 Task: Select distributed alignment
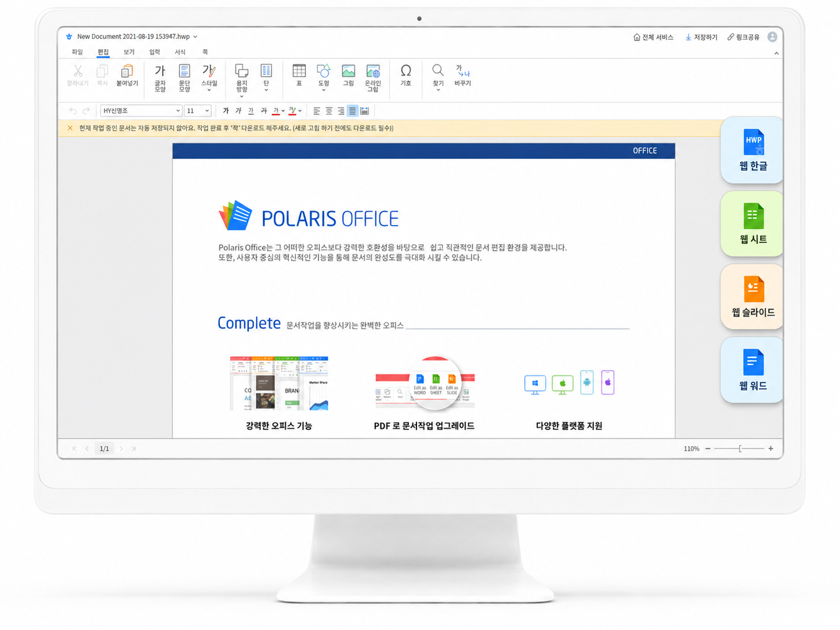365,111
